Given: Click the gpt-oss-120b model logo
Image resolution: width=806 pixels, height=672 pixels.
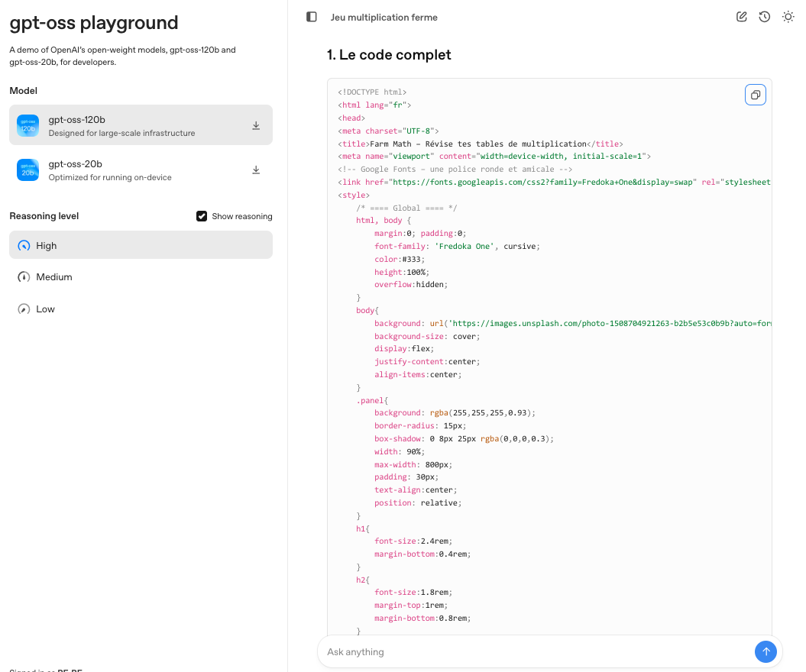Looking at the screenshot, I should point(28,126).
